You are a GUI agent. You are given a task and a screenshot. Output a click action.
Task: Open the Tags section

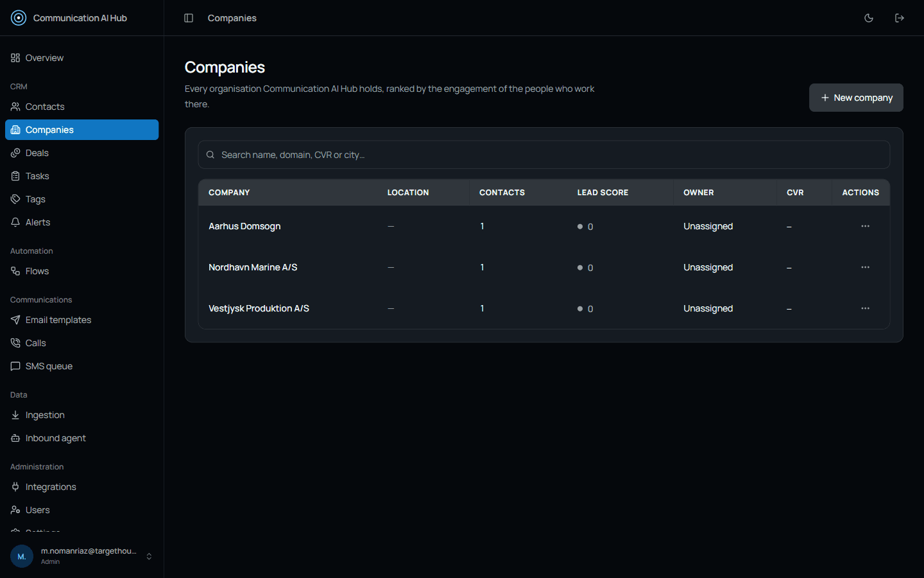pos(82,199)
